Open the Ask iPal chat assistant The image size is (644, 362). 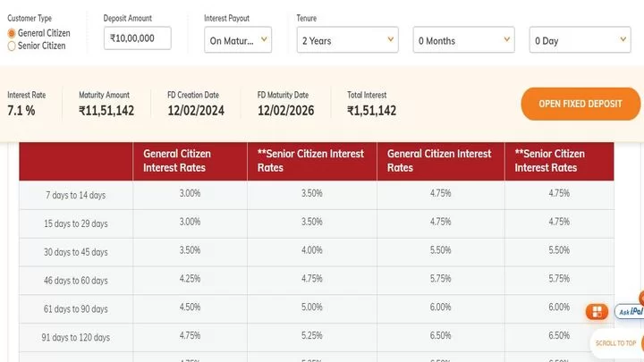pos(629,312)
